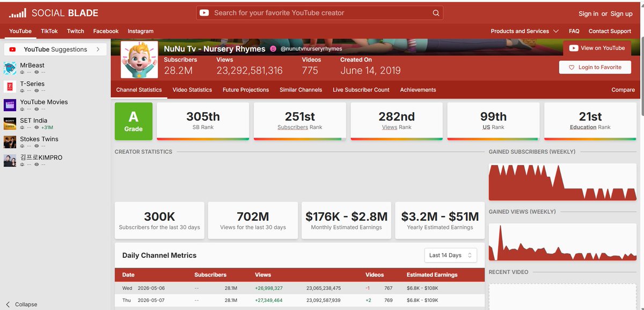The height and width of the screenshot is (310, 644).
Task: Click the MrBeast suggestion name
Action: 32,66
